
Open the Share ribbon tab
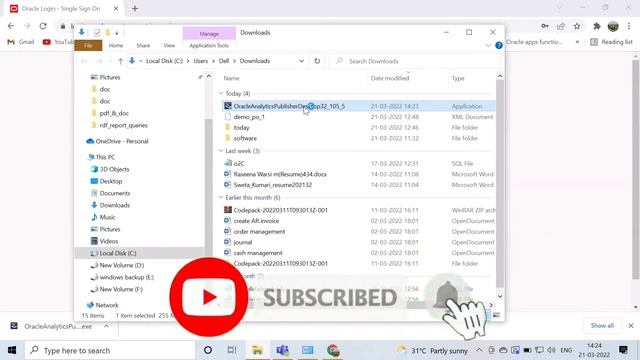(x=143, y=45)
